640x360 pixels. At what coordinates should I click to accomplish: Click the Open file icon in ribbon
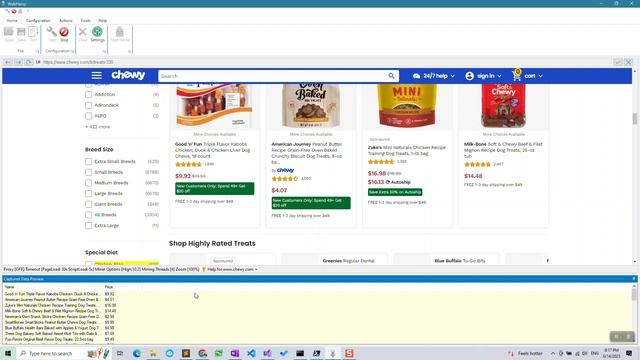[x=9, y=32]
